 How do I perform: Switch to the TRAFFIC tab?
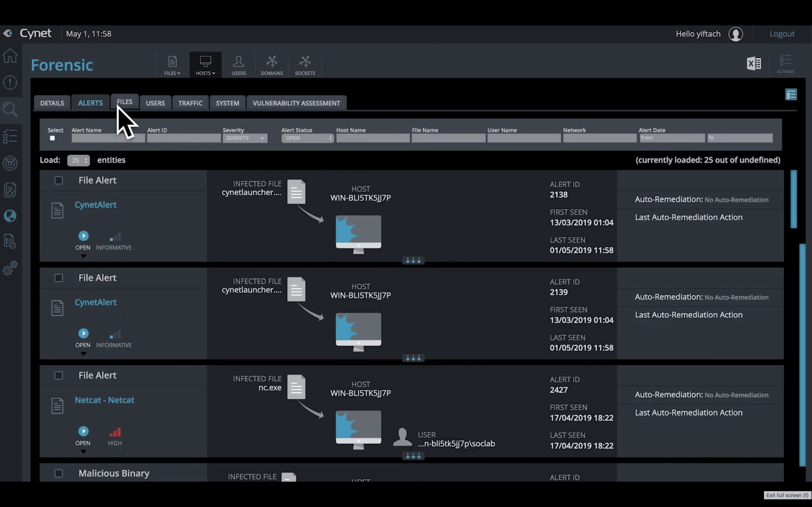191,103
